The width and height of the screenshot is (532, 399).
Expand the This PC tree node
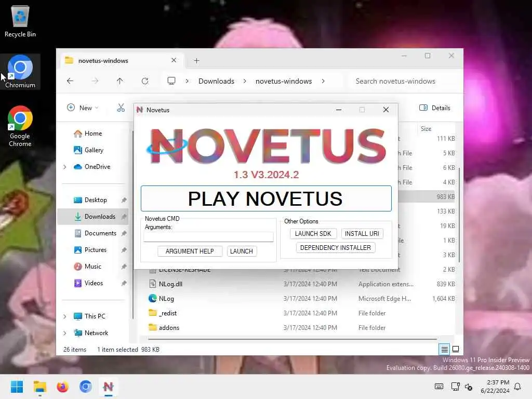coord(64,316)
